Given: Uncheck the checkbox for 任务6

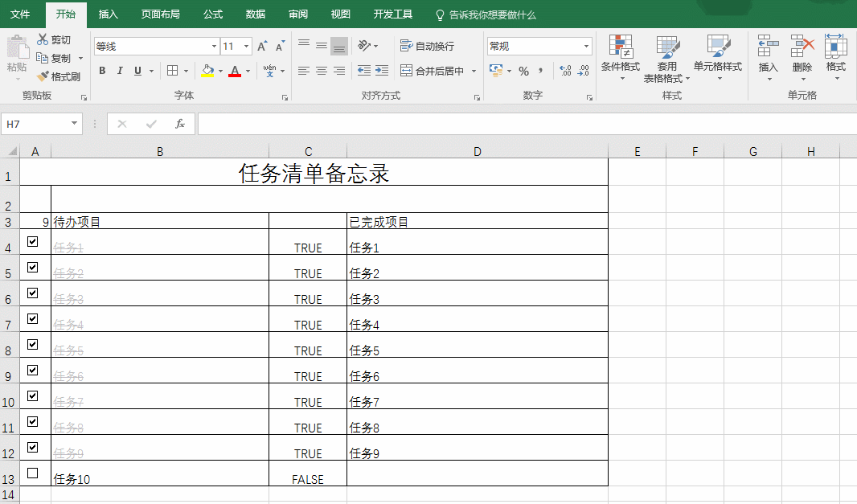Looking at the screenshot, I should [33, 370].
